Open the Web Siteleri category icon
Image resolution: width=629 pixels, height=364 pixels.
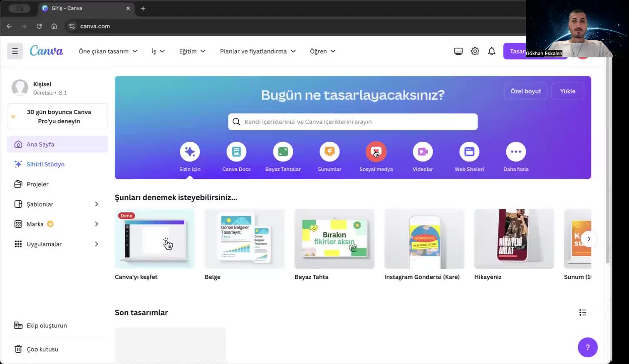(469, 152)
